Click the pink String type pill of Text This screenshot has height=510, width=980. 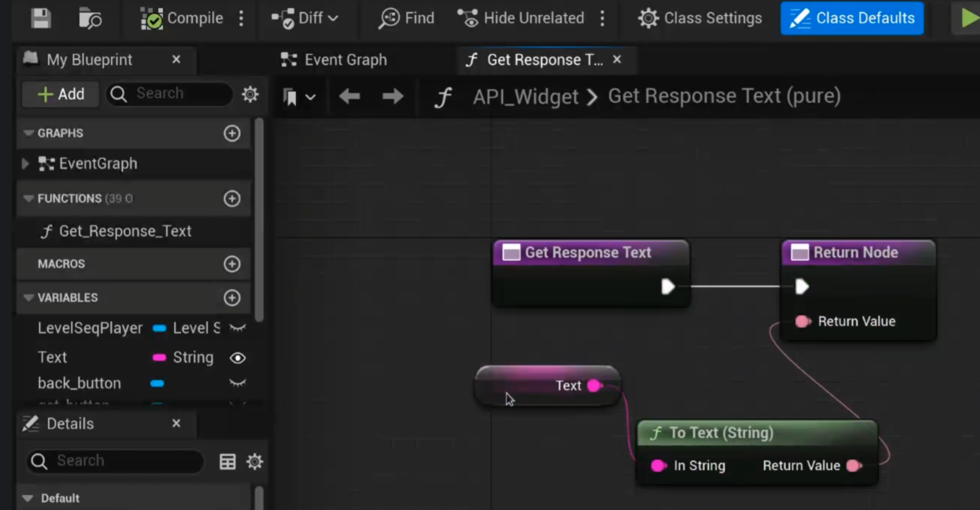point(159,358)
